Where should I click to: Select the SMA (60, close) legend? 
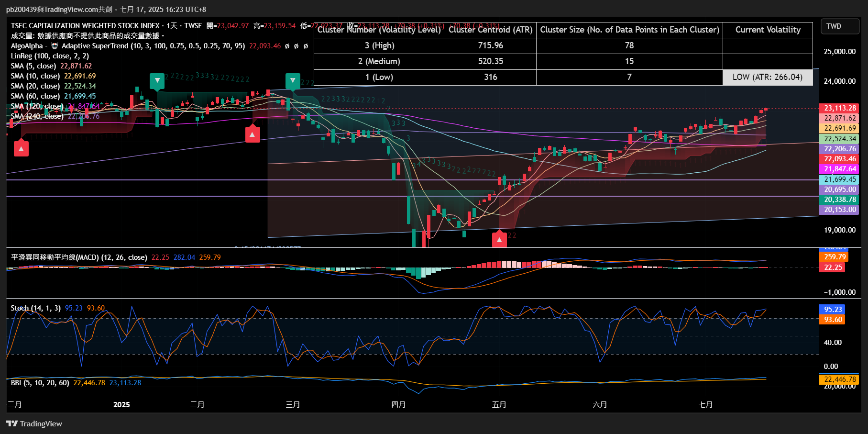35,96
